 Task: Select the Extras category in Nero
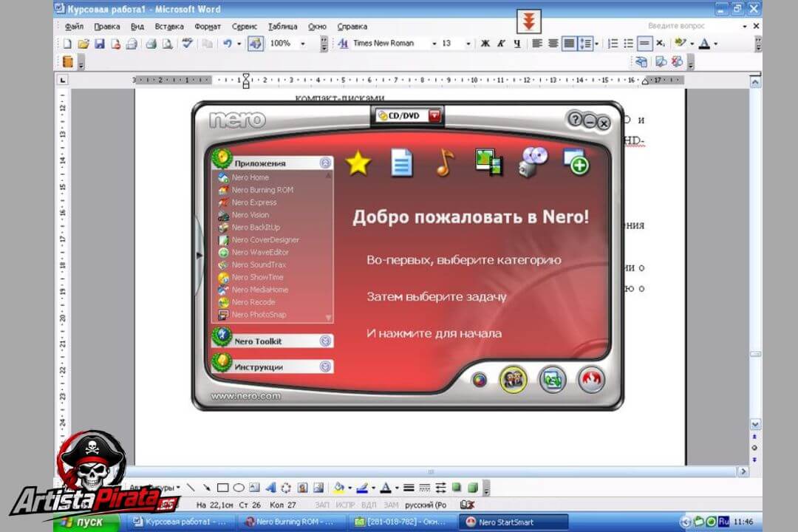576,163
